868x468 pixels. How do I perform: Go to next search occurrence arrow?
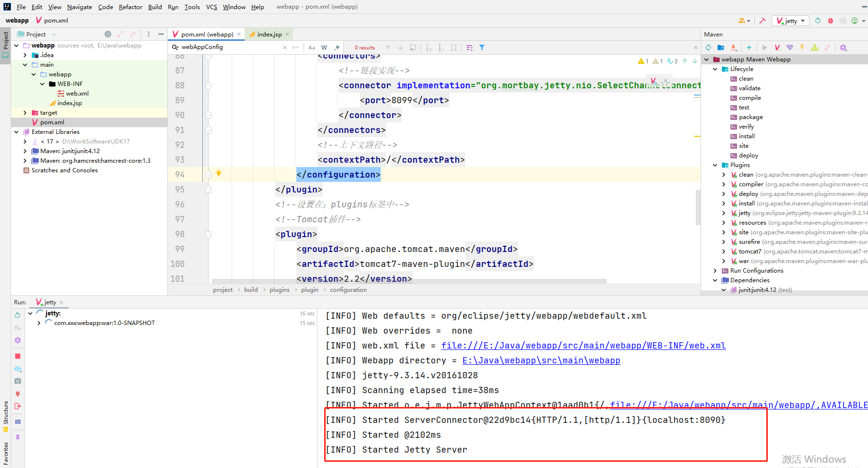(400, 48)
